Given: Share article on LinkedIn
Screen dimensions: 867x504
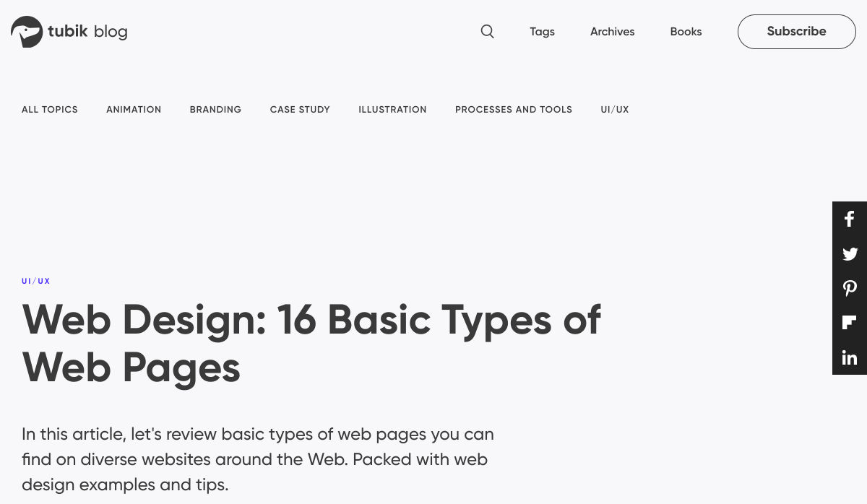Looking at the screenshot, I should (850, 357).
